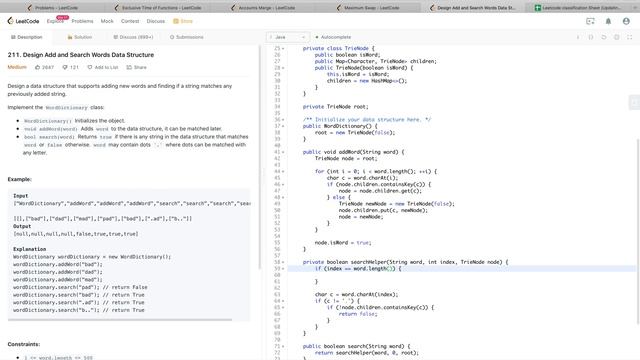Switch to Exclusive Time of Functions browser tab
This screenshot has width=640, height=360.
(x=159, y=8)
